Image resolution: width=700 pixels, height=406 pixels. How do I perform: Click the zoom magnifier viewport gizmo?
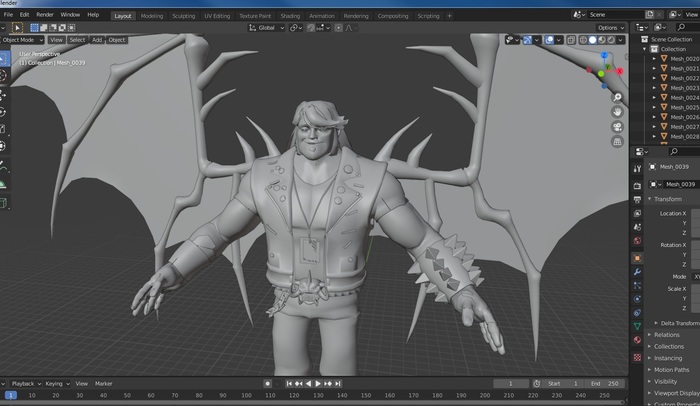617,97
